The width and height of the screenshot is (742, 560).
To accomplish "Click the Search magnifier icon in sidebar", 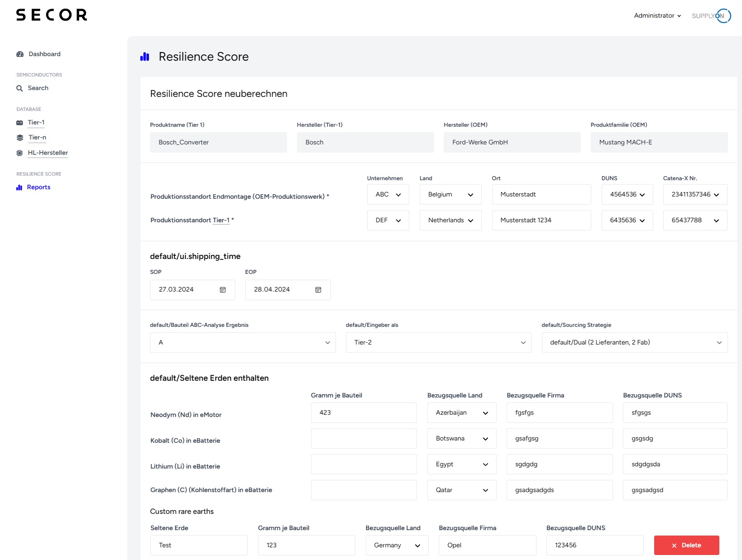I will (x=19, y=88).
